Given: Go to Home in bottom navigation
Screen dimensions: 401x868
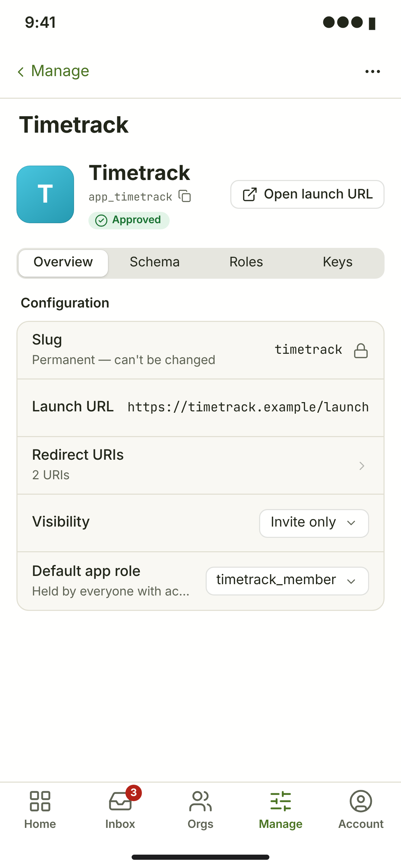Looking at the screenshot, I should click(40, 810).
